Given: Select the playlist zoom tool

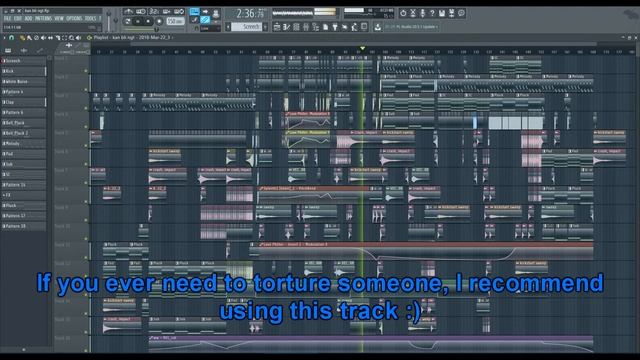Looking at the screenshot, I should pyautogui.click(x=71, y=38).
